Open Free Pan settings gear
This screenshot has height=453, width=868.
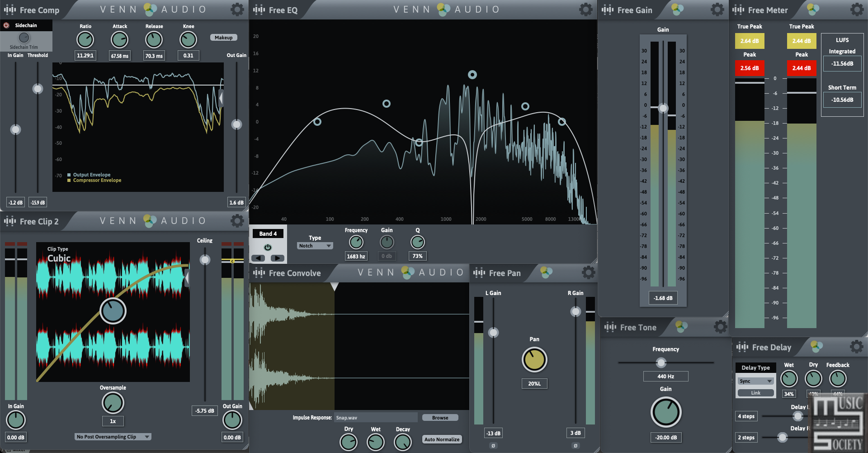(x=588, y=272)
